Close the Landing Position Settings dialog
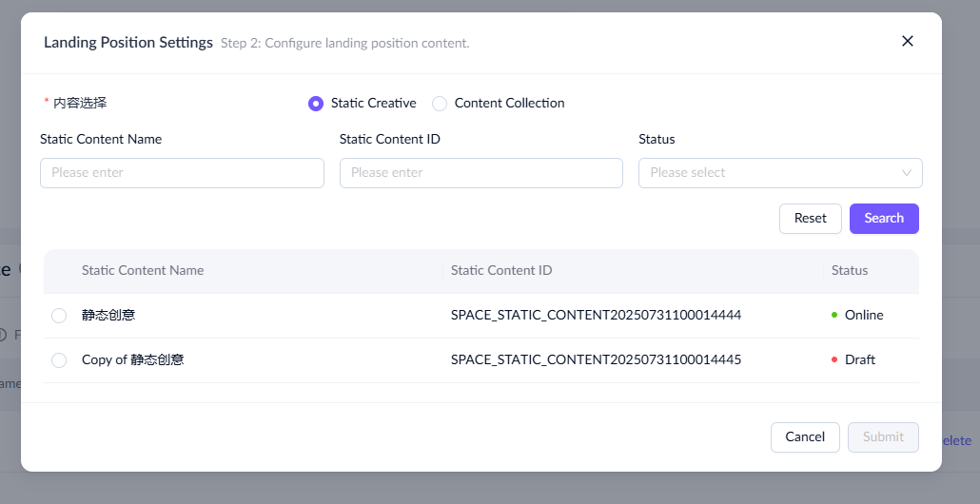The image size is (980, 504). tap(907, 41)
